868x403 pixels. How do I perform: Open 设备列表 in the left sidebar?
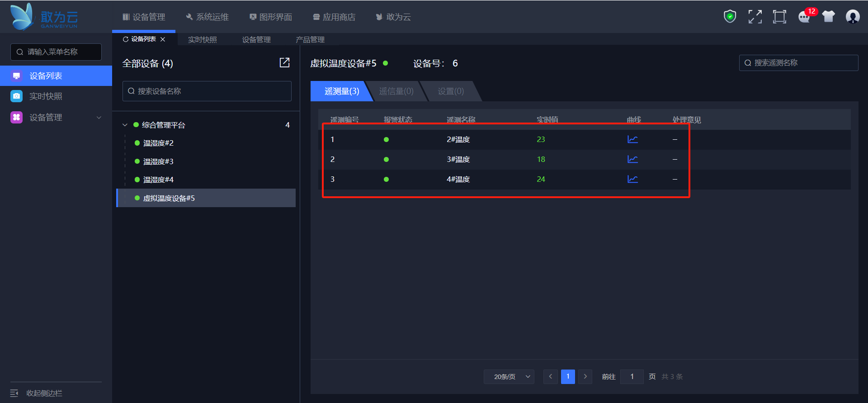click(56, 76)
